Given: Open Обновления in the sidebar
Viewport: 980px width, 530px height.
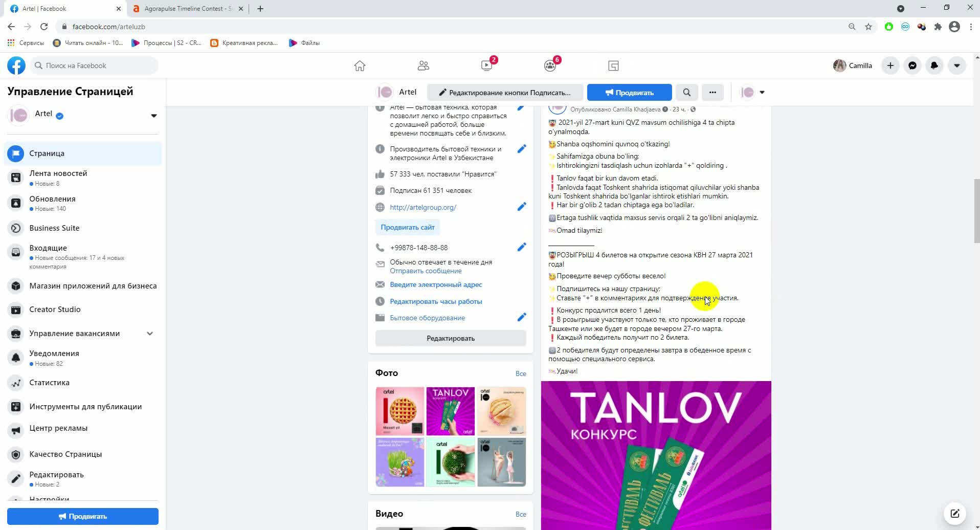Looking at the screenshot, I should tap(83, 203).
